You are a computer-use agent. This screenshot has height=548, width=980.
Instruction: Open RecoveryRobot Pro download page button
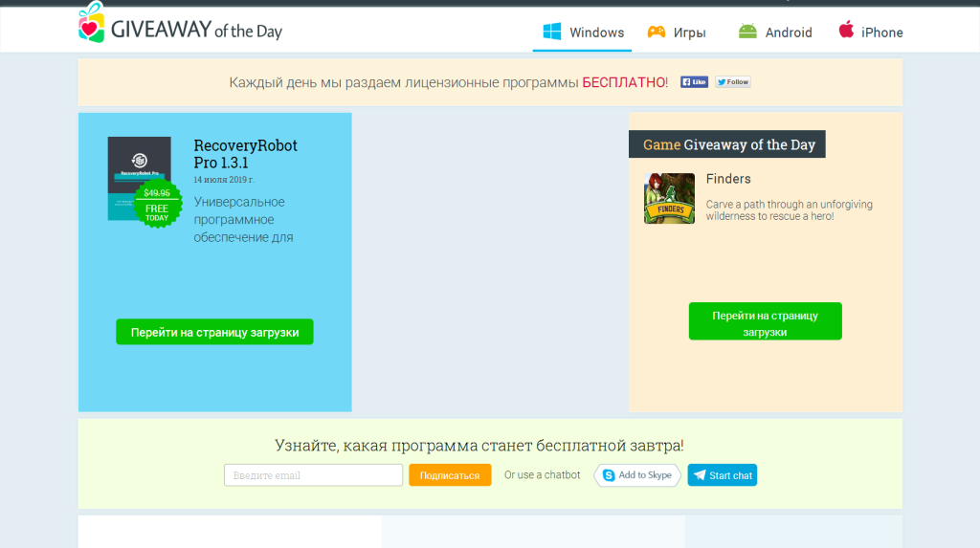(x=214, y=332)
